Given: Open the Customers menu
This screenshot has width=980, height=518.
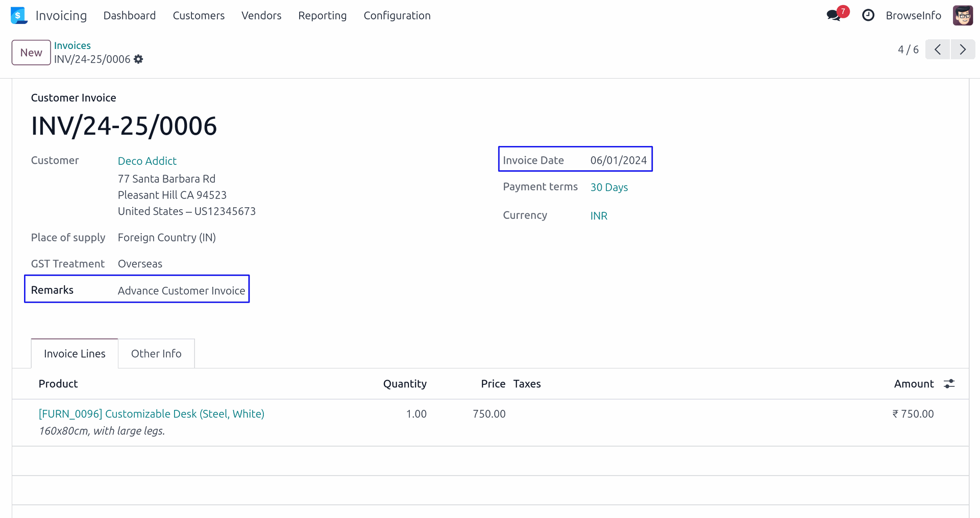Looking at the screenshot, I should point(199,15).
